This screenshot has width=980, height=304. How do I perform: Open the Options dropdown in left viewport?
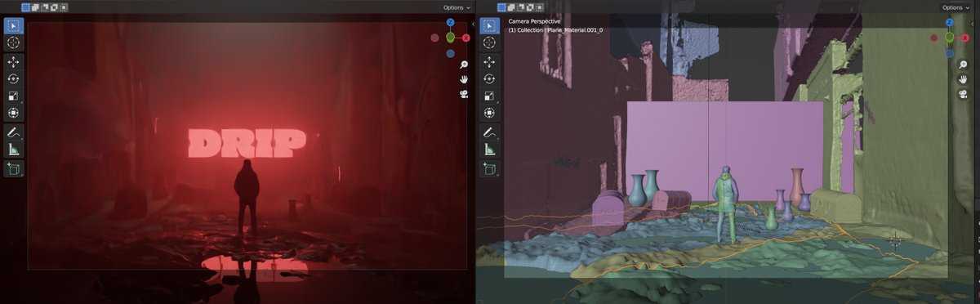tap(457, 7)
